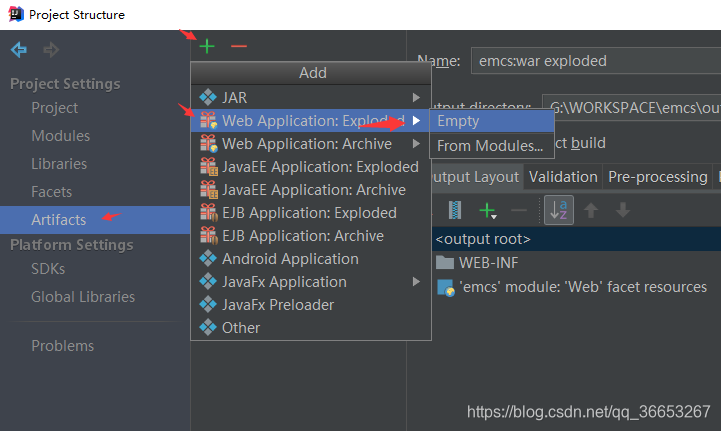Viewport: 721px width, 431px height.
Task: Click the Android Application diamond icon
Action: click(x=208, y=258)
